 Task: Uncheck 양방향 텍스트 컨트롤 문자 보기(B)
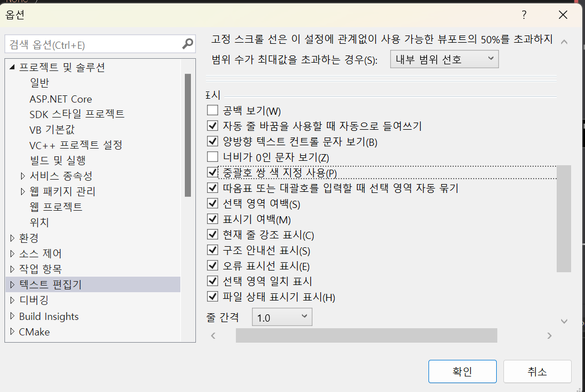tap(212, 141)
